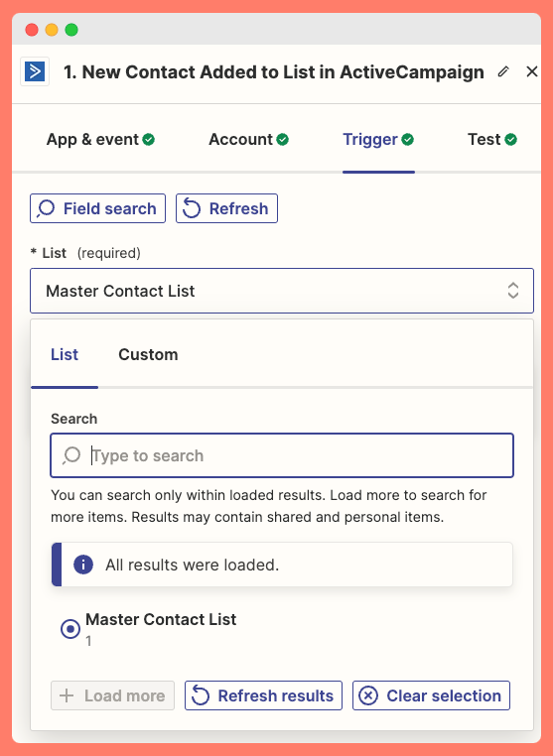
Task: Click the info icon in results notice
Action: pos(83,565)
